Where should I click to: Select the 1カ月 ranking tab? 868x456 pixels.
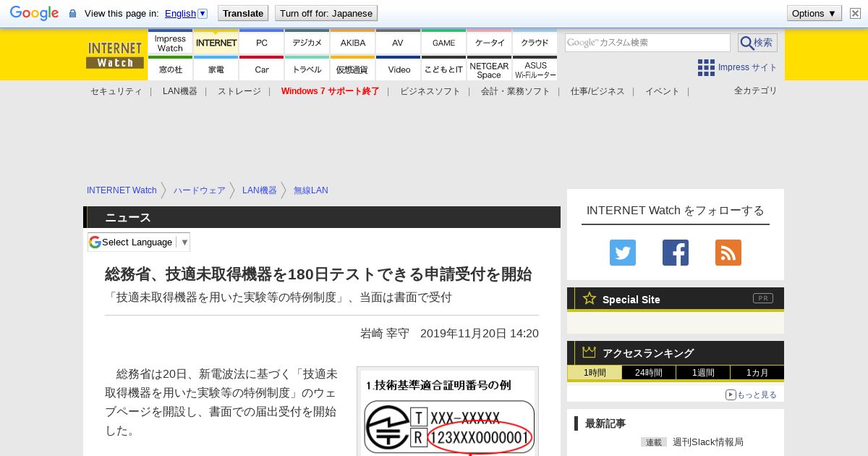coord(757,373)
